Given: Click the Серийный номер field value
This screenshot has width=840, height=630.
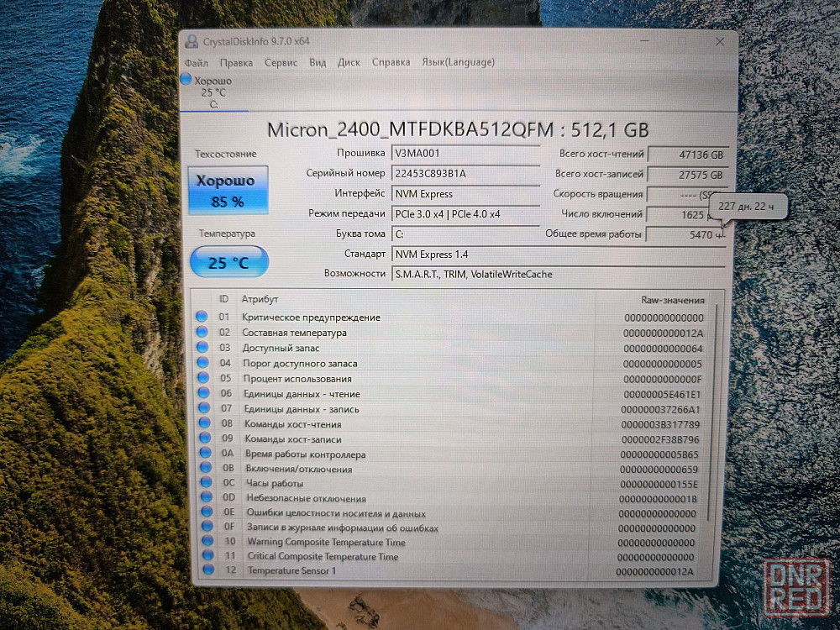Looking at the screenshot, I should (465, 174).
